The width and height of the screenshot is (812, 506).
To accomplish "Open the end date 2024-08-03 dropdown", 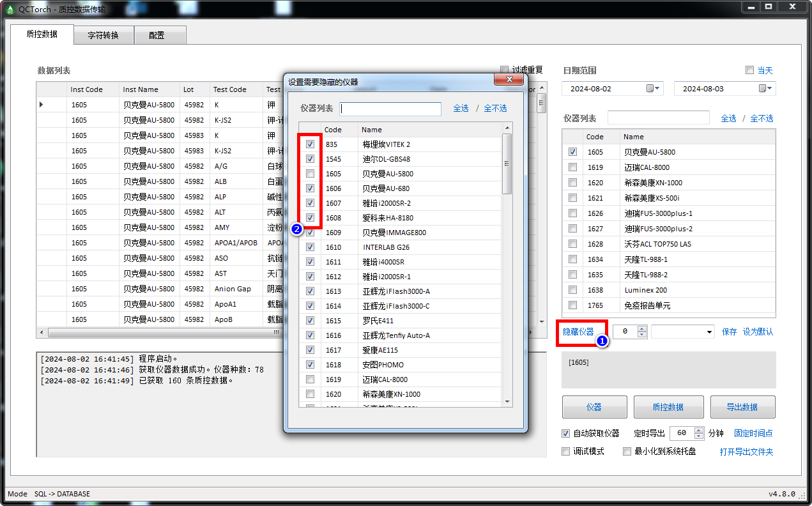I will point(770,89).
